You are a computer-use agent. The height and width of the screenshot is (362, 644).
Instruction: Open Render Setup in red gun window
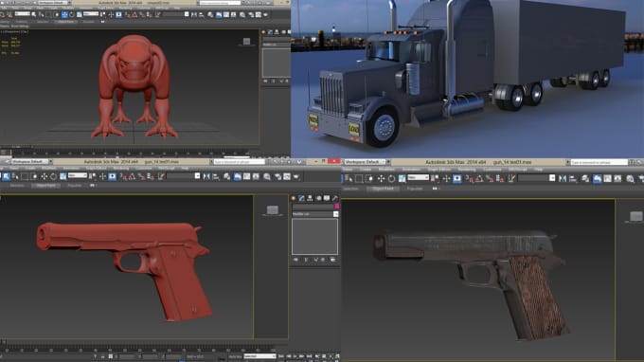tap(277, 176)
